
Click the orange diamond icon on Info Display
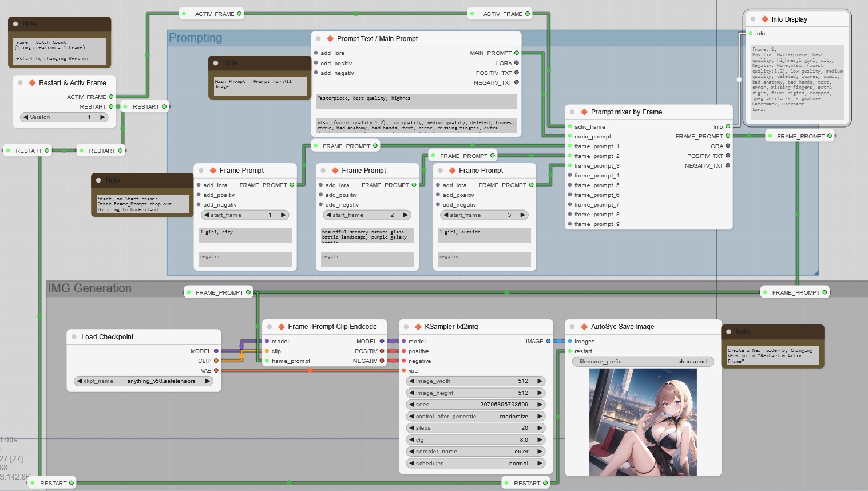click(765, 19)
